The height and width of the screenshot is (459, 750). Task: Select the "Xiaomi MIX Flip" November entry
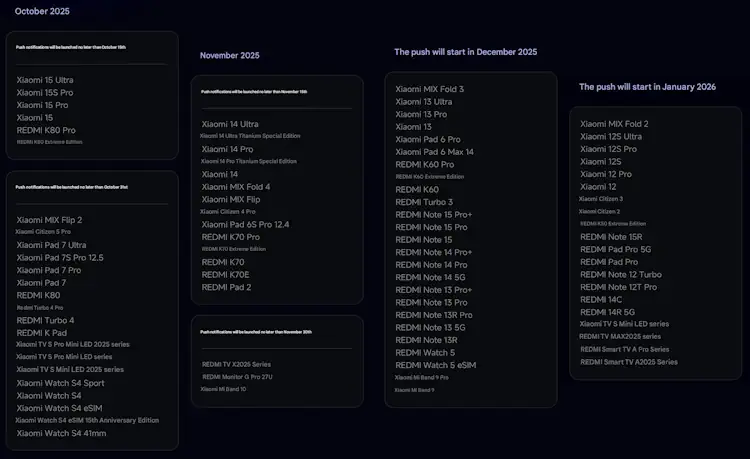click(x=231, y=199)
